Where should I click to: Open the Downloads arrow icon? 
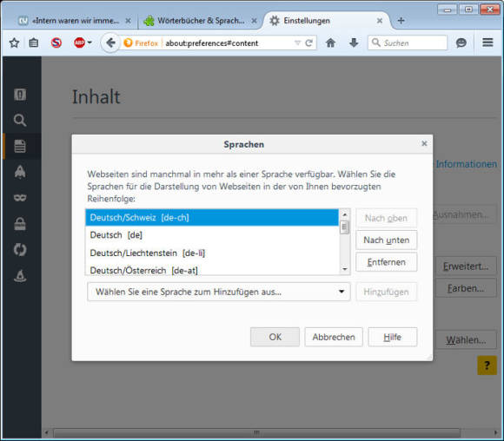(354, 43)
